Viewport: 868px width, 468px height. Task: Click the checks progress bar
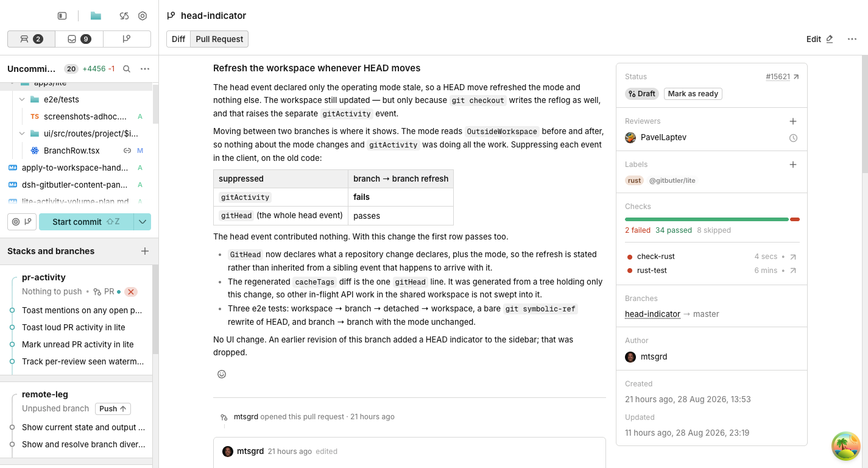[x=712, y=219]
